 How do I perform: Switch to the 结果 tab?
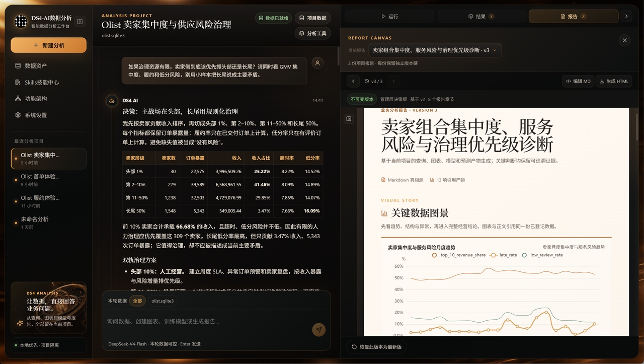(480, 17)
